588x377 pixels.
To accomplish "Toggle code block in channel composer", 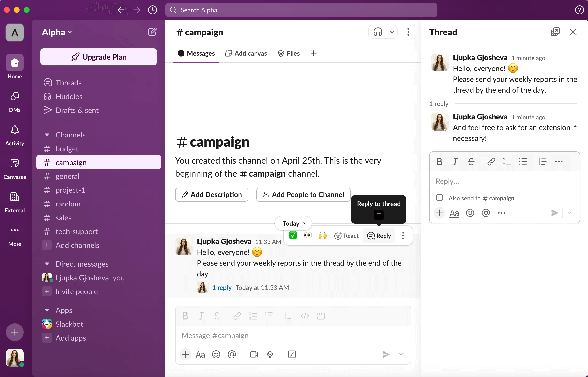I will tap(321, 316).
